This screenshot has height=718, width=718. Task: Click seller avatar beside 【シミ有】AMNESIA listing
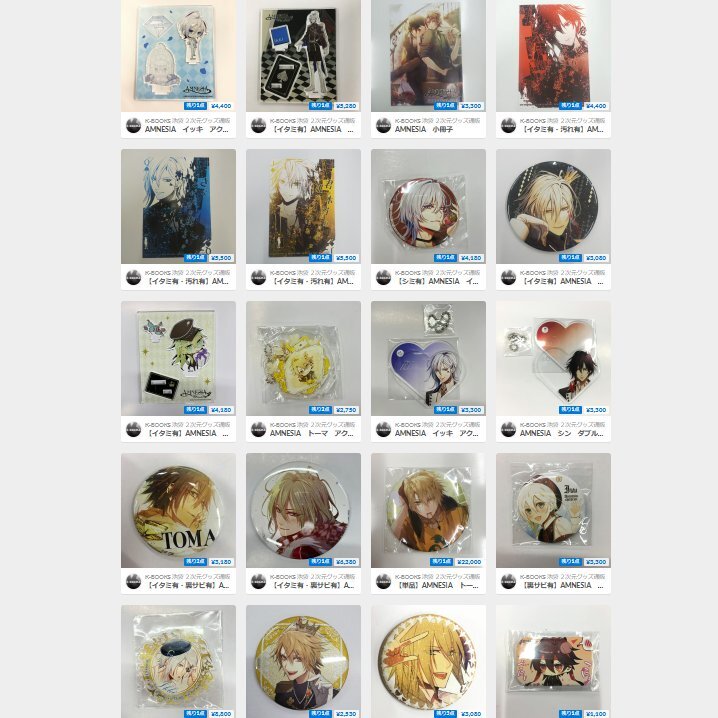(x=383, y=277)
